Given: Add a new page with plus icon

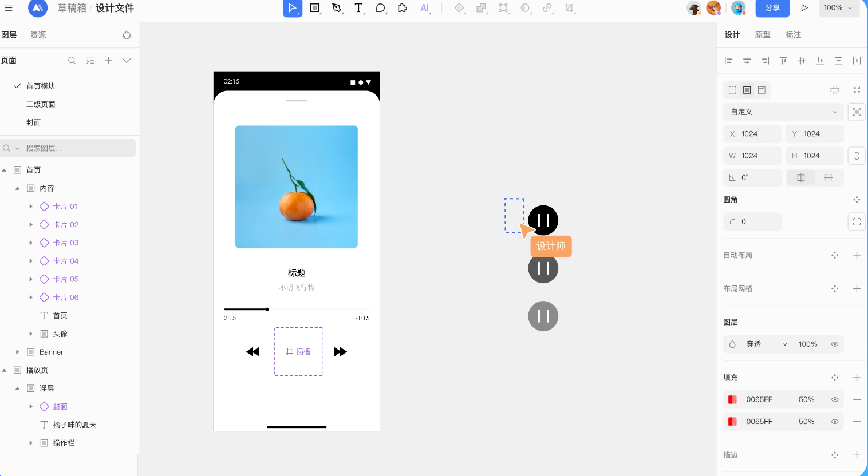Looking at the screenshot, I should [x=108, y=61].
